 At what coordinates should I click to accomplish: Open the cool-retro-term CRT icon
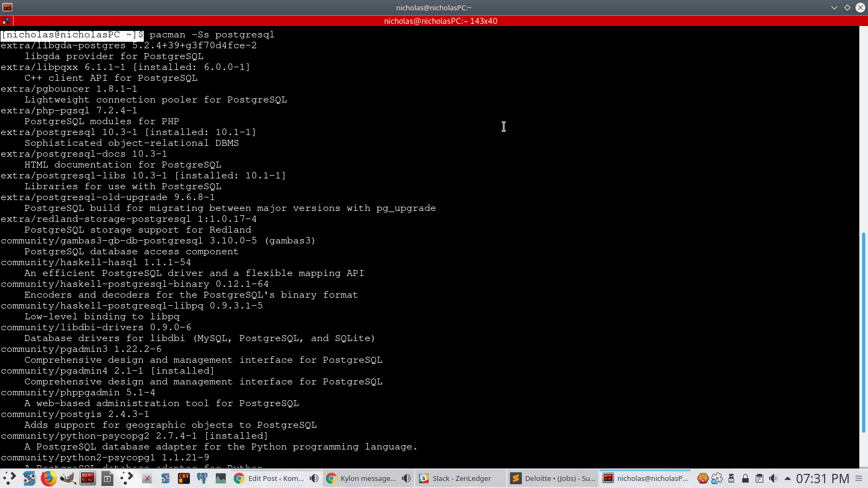click(184, 478)
